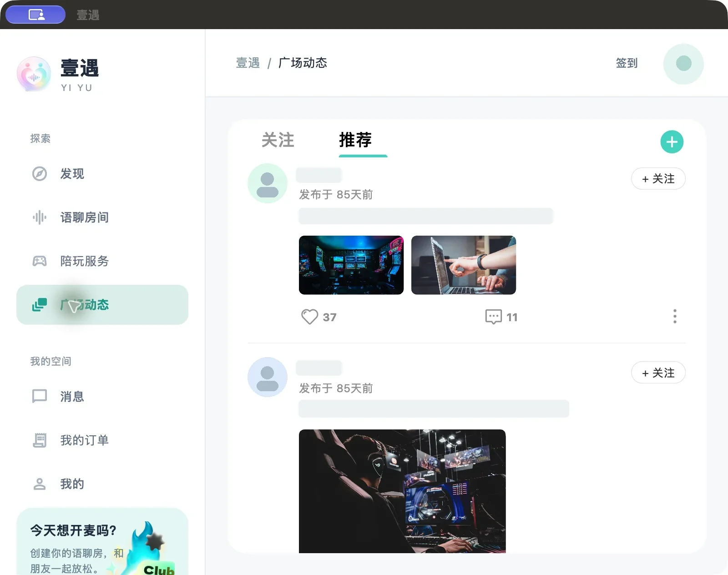Select 广场动态 in the sidebar
728x575 pixels.
[x=102, y=305]
